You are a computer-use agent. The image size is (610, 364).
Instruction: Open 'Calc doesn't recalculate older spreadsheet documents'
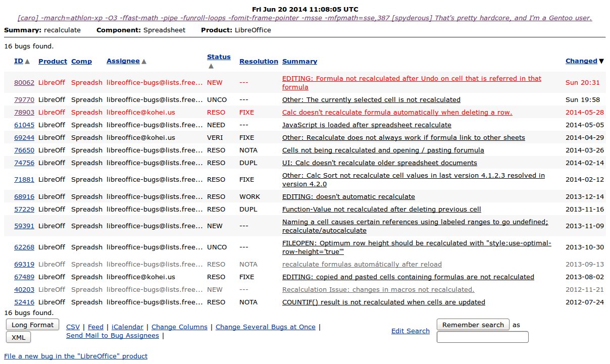(x=380, y=163)
